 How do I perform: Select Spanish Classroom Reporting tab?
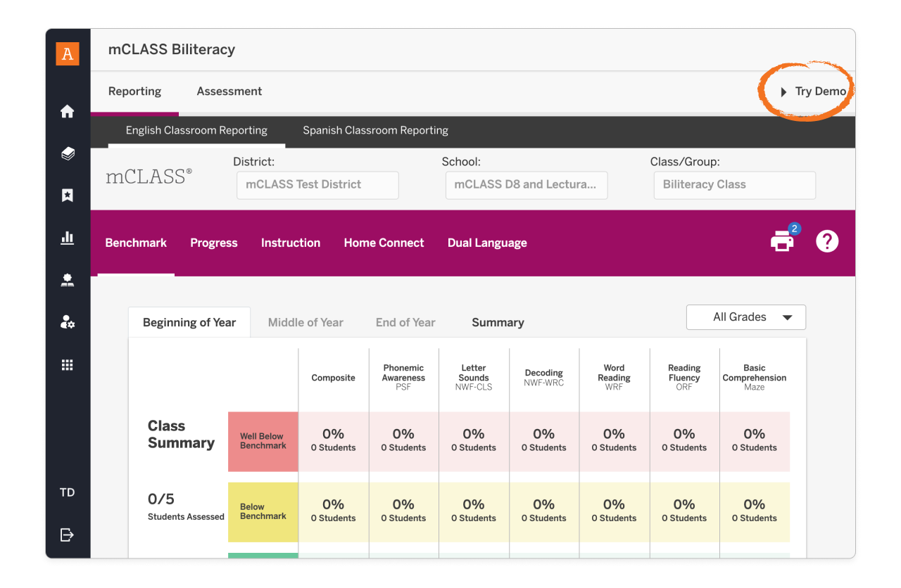(x=375, y=130)
